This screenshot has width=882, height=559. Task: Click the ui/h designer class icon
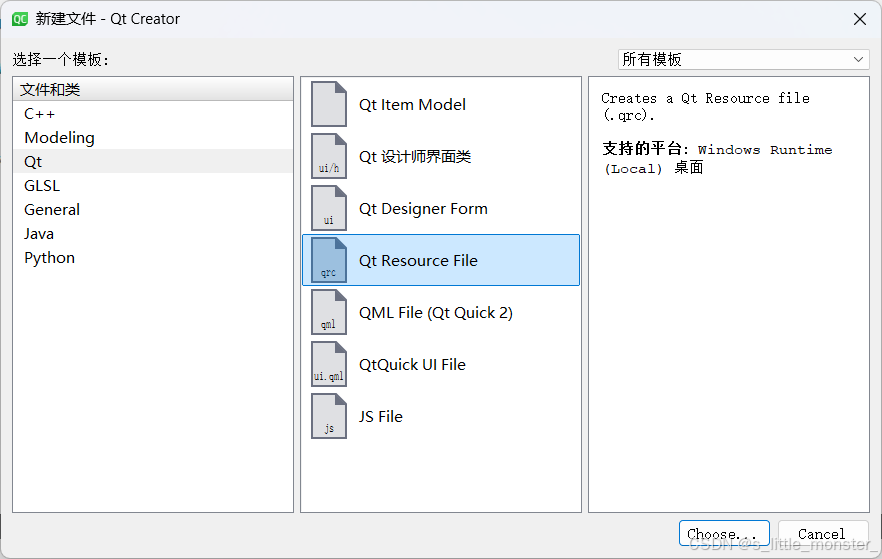tap(328, 156)
